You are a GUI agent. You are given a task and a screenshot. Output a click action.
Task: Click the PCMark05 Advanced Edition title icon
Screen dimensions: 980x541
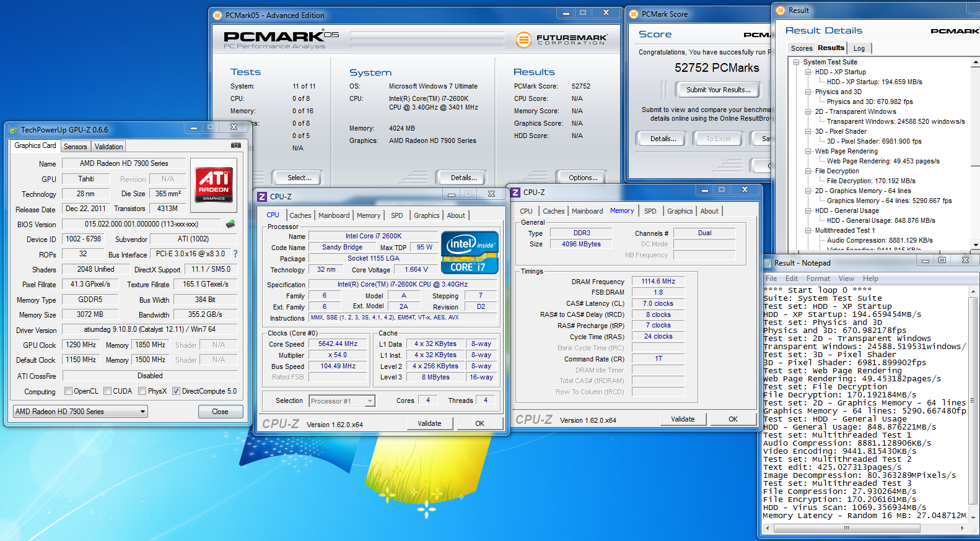[x=217, y=15]
